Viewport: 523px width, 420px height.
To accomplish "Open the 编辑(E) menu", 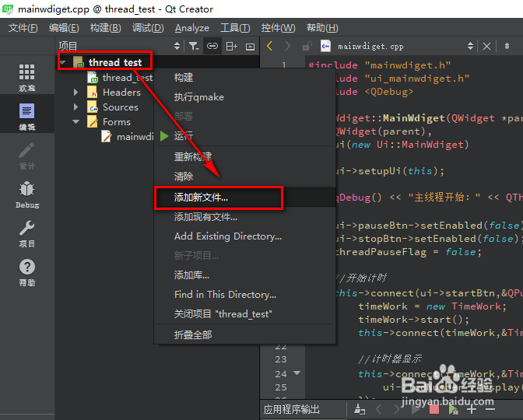I will pyautogui.click(x=64, y=28).
